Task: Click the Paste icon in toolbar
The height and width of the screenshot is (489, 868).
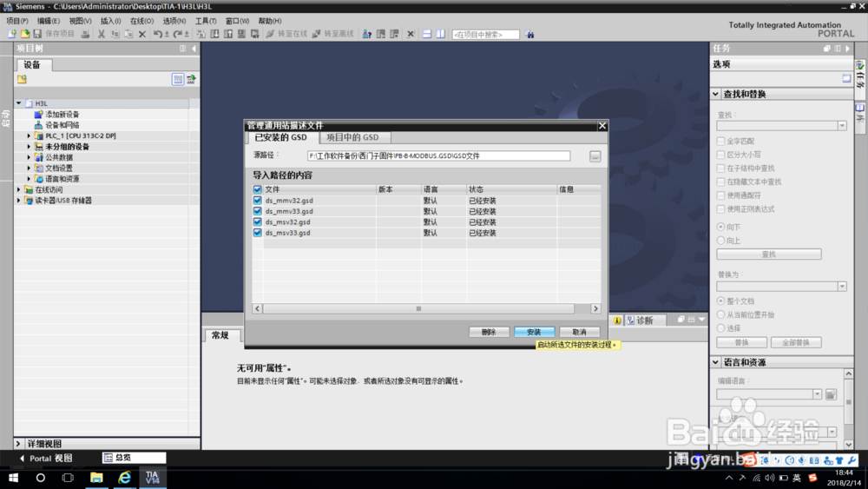Action: [x=128, y=35]
